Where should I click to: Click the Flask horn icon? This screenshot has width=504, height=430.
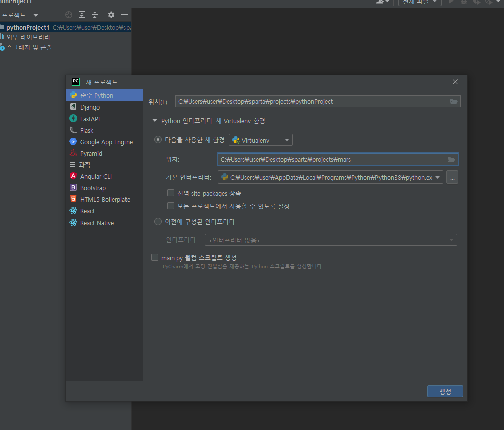(x=73, y=130)
